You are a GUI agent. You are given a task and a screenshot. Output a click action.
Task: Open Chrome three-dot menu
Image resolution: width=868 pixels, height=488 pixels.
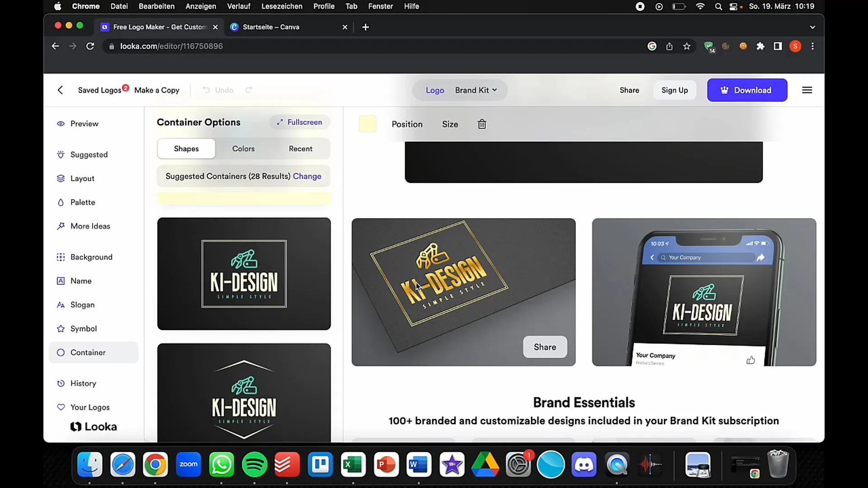(x=812, y=46)
